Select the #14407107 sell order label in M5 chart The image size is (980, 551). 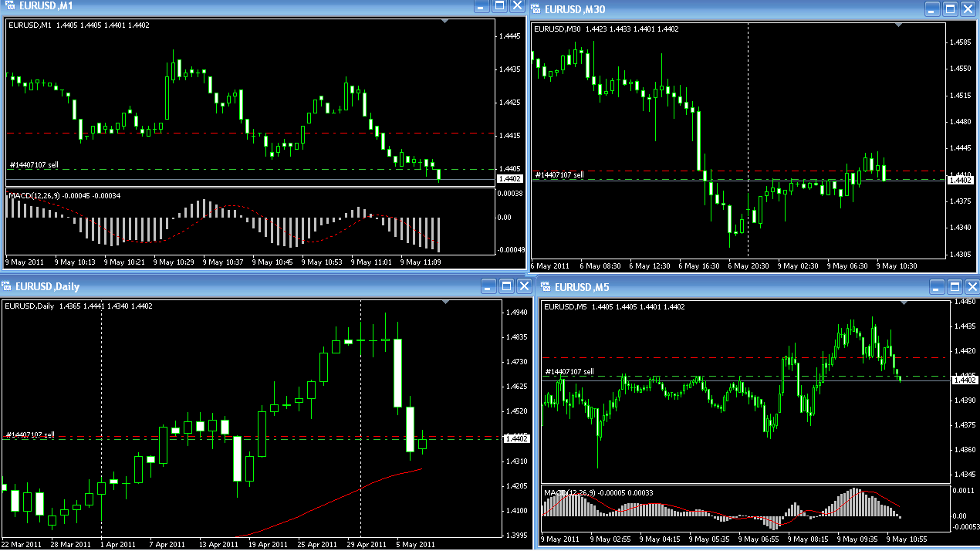point(569,372)
